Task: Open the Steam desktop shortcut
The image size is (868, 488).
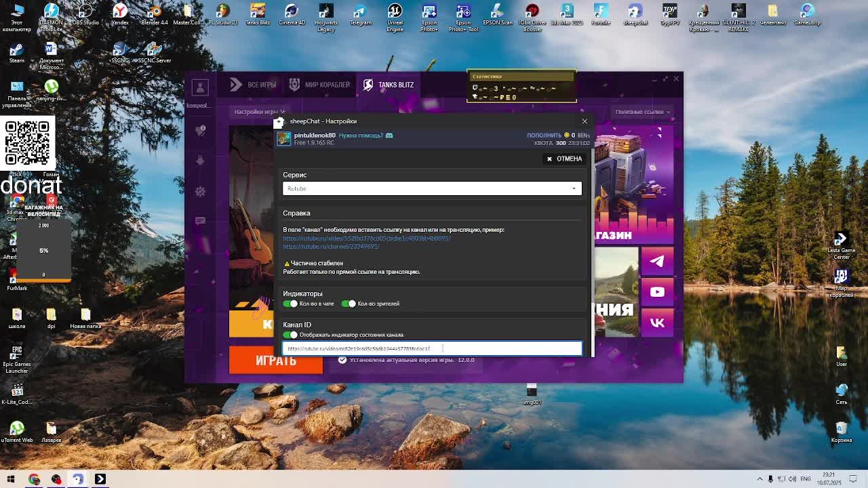Action: click(x=17, y=53)
